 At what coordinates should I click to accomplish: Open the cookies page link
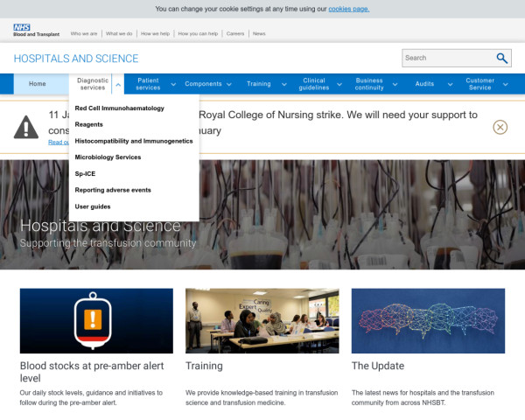(348, 9)
